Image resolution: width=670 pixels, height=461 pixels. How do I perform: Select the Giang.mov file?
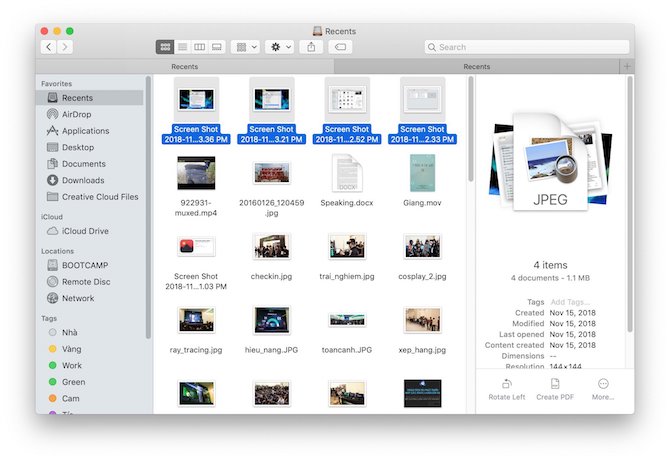pos(422,181)
